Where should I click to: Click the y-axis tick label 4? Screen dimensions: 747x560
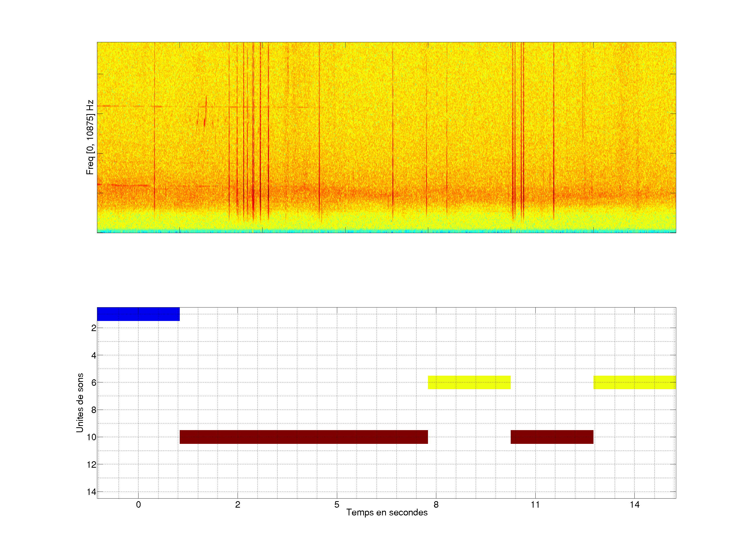[94, 355]
